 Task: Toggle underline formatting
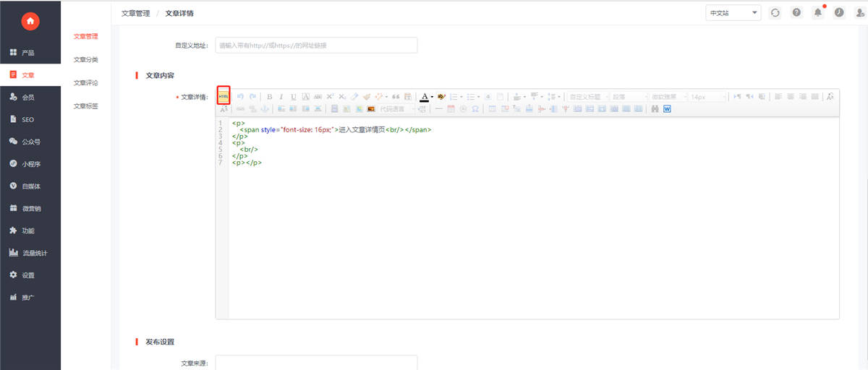[293, 96]
